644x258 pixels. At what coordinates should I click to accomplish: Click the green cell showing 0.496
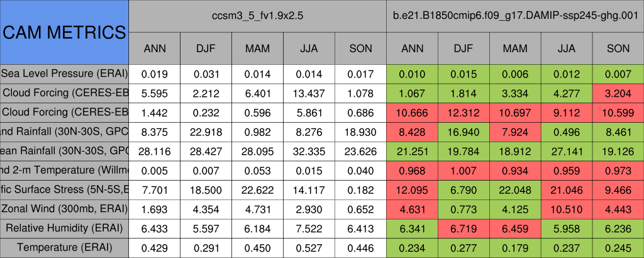(x=567, y=132)
